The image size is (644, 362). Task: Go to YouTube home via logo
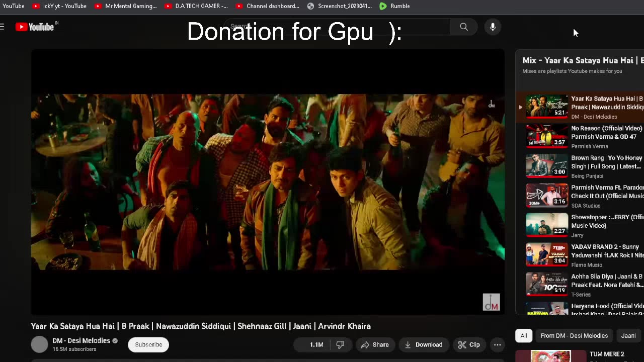click(36, 27)
